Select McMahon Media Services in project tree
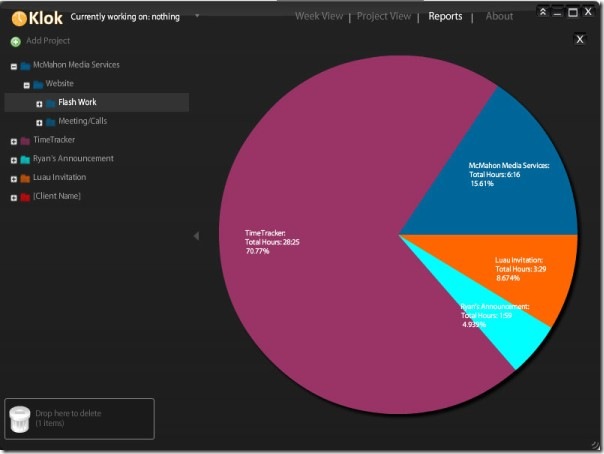604x454 pixels. click(x=76, y=65)
